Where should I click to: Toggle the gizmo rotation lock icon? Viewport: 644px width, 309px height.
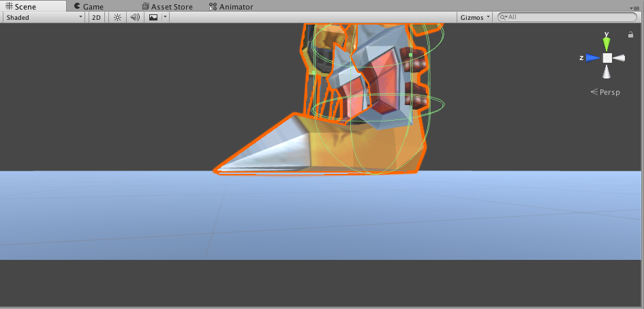630,35
